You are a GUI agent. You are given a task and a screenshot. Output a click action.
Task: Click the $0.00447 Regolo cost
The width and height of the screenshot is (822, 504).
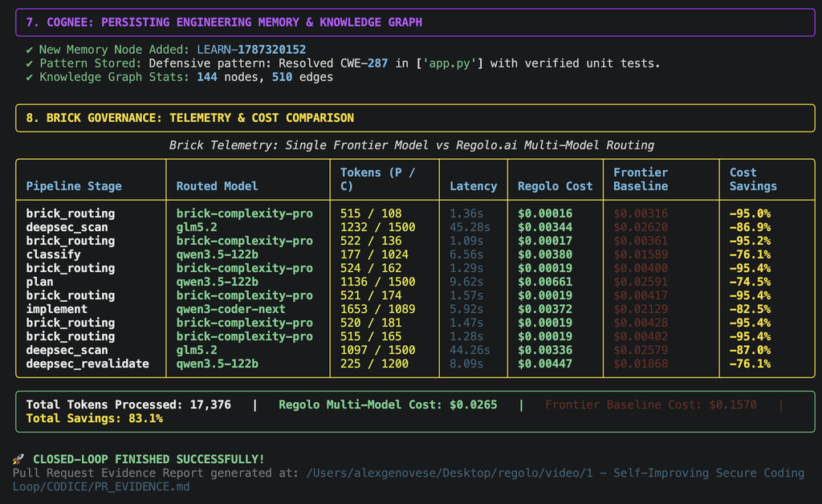pyautogui.click(x=545, y=364)
